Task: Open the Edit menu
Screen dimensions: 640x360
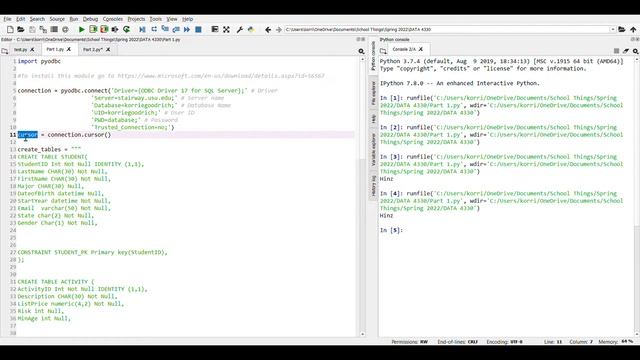Action: click(20, 19)
